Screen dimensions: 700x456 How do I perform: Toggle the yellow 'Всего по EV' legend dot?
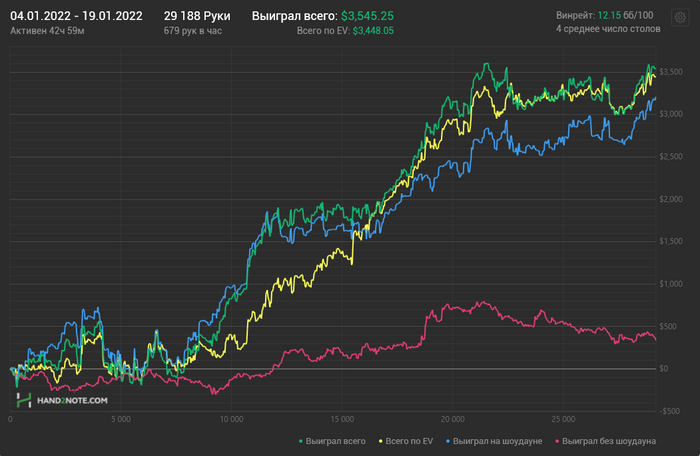[380, 441]
